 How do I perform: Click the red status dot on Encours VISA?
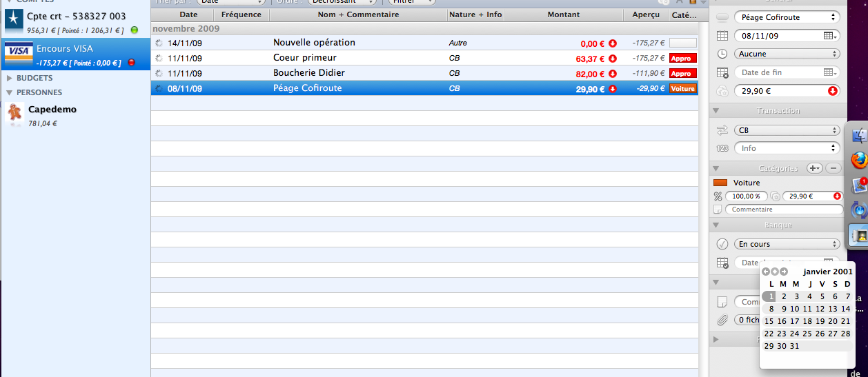pos(131,63)
